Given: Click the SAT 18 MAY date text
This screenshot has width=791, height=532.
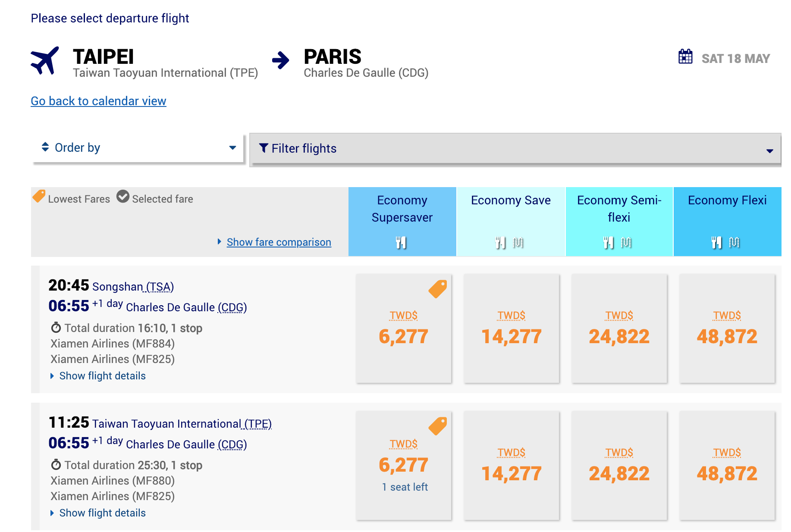Looking at the screenshot, I should pyautogui.click(x=736, y=59).
